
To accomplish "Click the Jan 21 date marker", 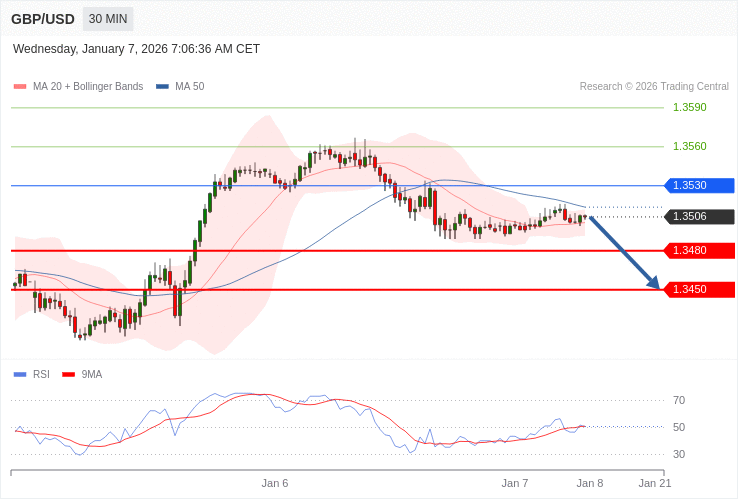I will 655,483.
